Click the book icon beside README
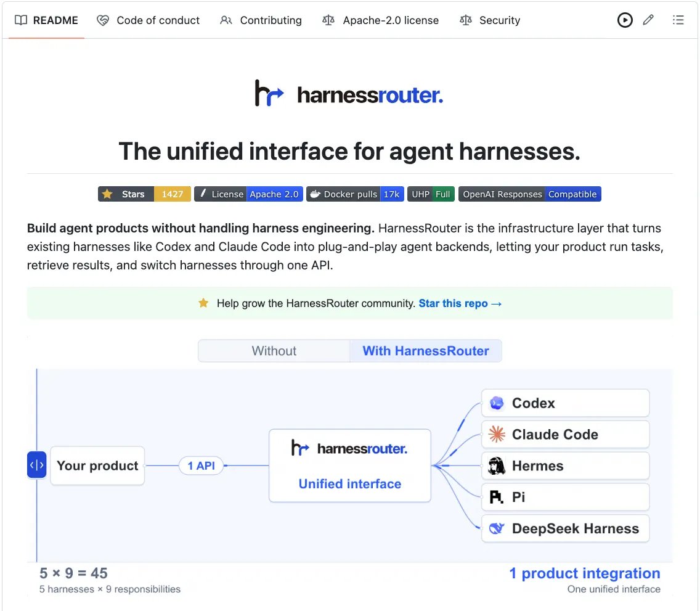Screen dimensions: 700x611 tap(21, 20)
